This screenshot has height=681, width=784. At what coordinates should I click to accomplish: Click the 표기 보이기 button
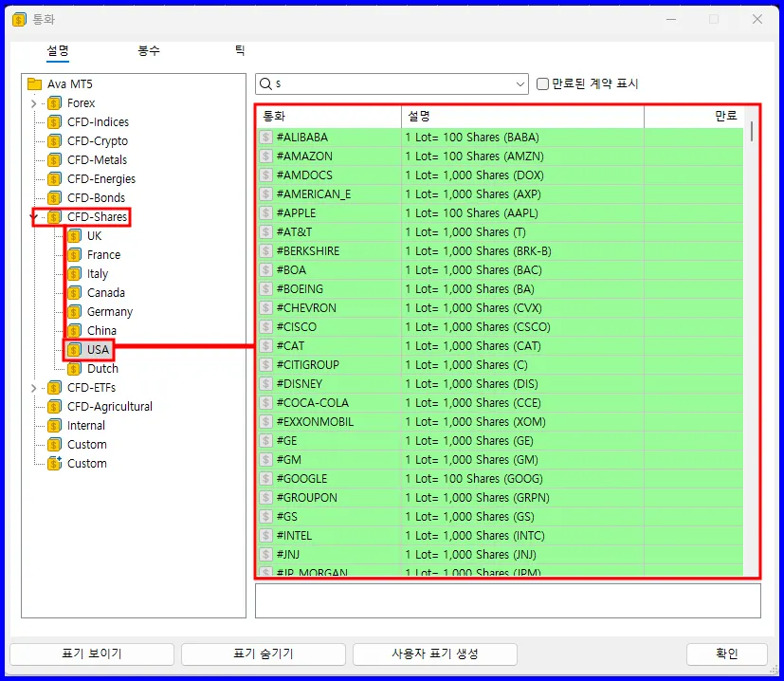pyautogui.click(x=92, y=654)
